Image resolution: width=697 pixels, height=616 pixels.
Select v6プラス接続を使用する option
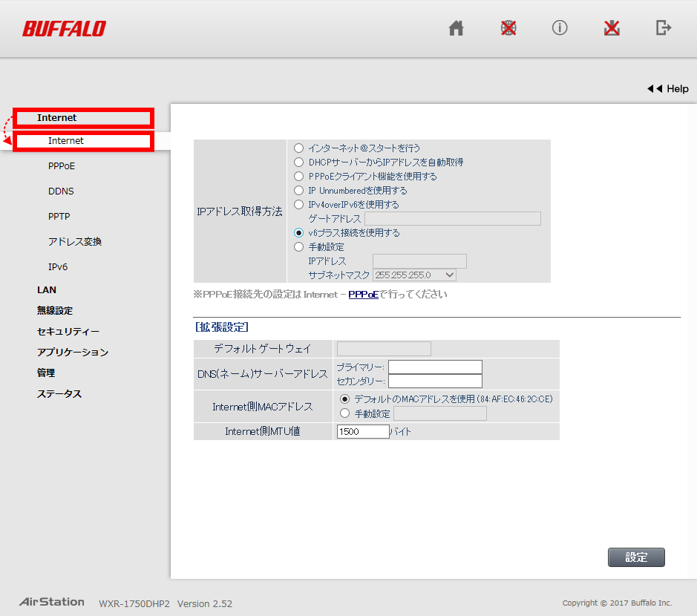(x=298, y=232)
